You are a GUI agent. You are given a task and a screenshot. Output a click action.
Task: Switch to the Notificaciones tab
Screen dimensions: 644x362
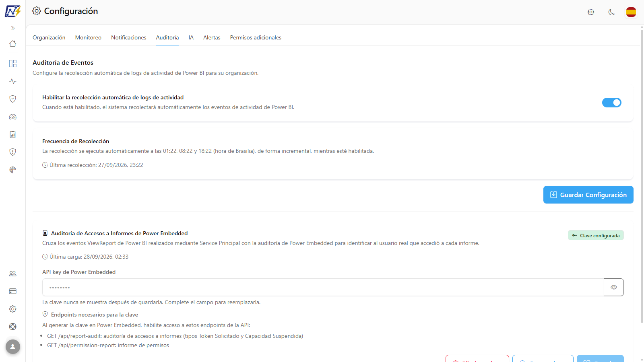point(129,37)
